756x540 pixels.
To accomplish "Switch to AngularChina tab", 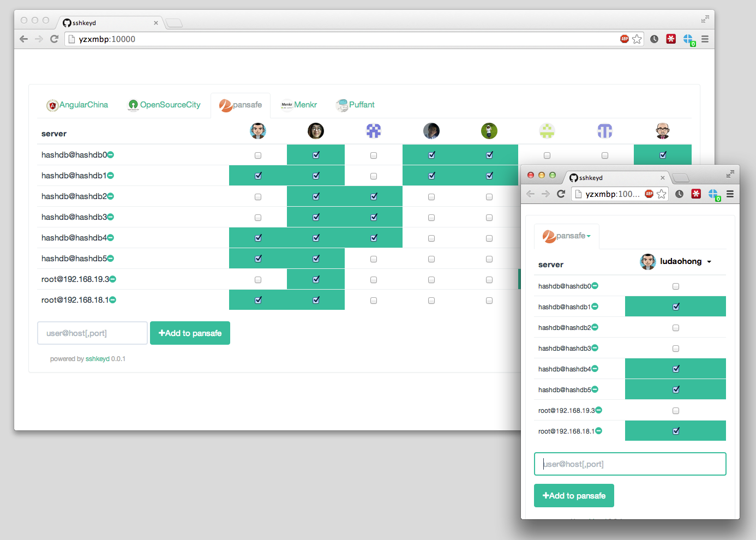I will pos(77,105).
